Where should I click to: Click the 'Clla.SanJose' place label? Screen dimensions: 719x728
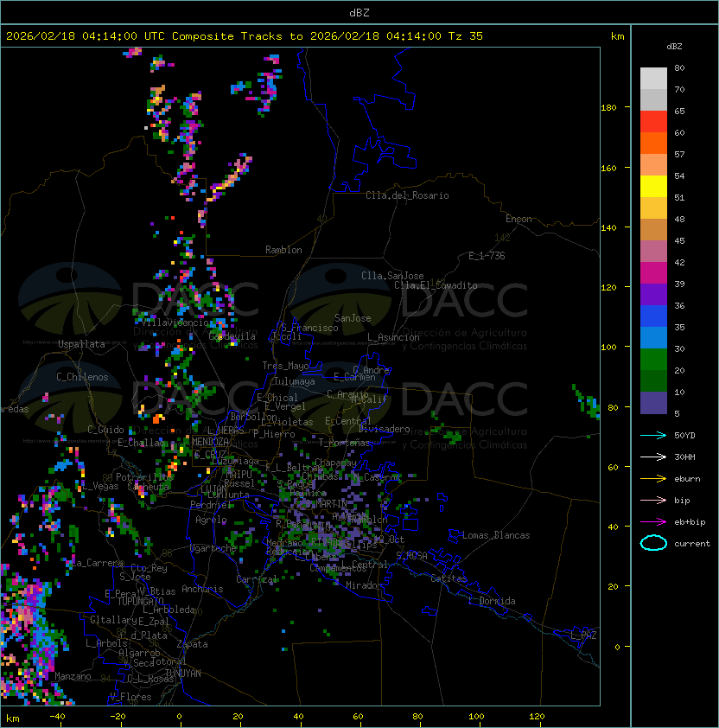pyautogui.click(x=392, y=276)
